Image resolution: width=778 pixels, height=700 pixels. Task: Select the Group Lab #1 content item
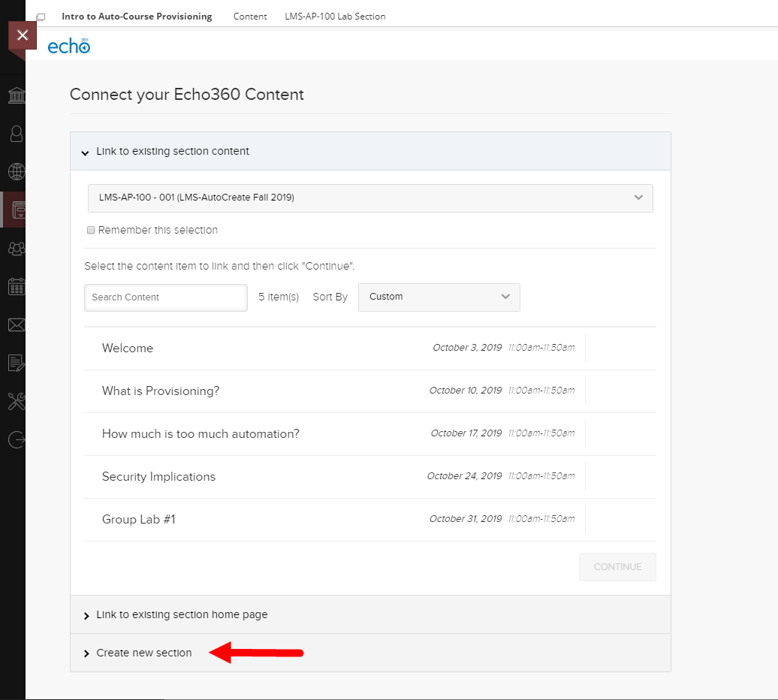(370, 520)
